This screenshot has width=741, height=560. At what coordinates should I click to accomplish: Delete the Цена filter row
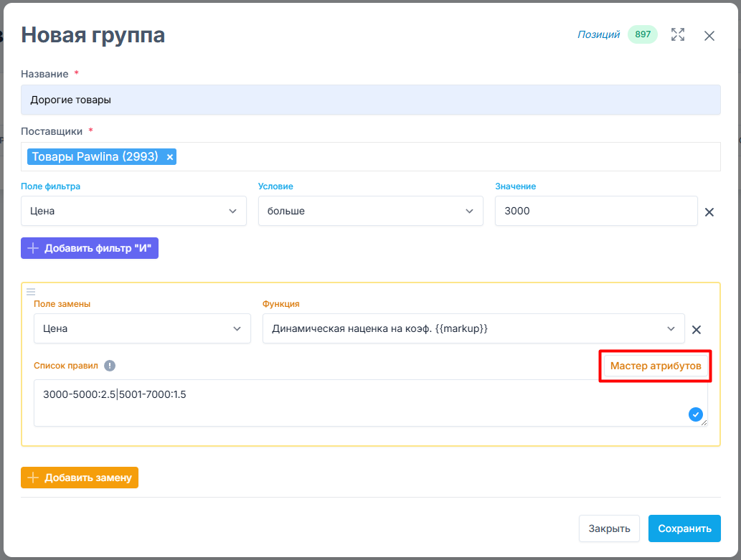pyautogui.click(x=709, y=212)
